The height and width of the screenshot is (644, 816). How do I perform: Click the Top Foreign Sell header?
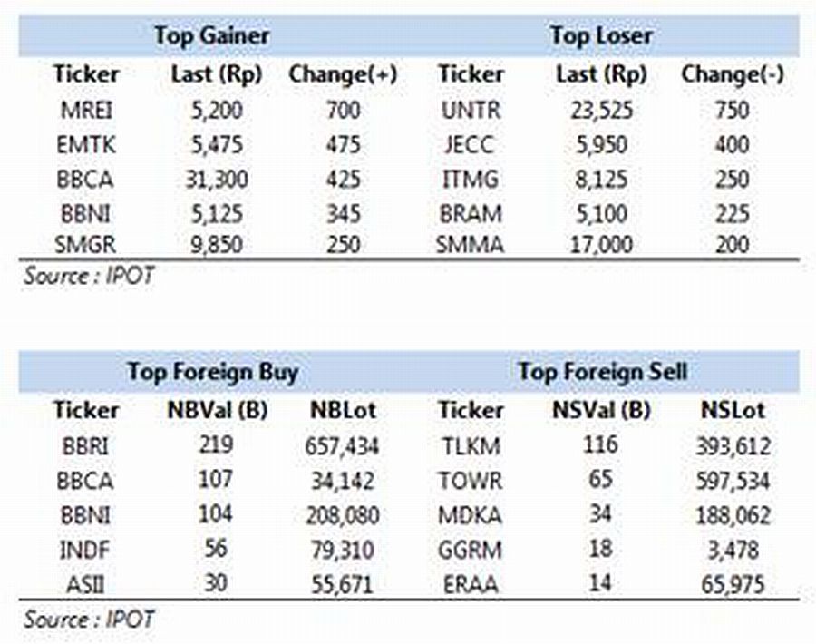point(603,372)
